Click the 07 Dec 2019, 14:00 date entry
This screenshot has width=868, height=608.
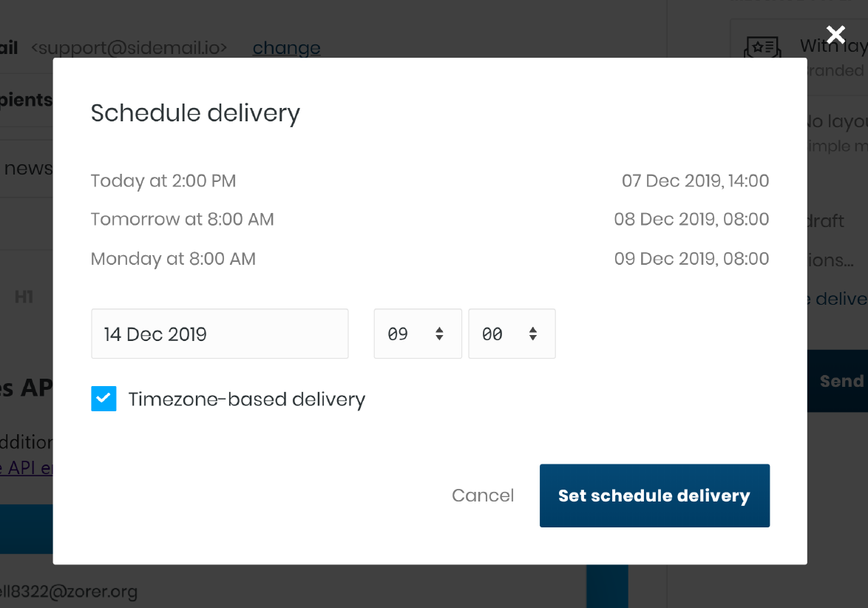(695, 180)
